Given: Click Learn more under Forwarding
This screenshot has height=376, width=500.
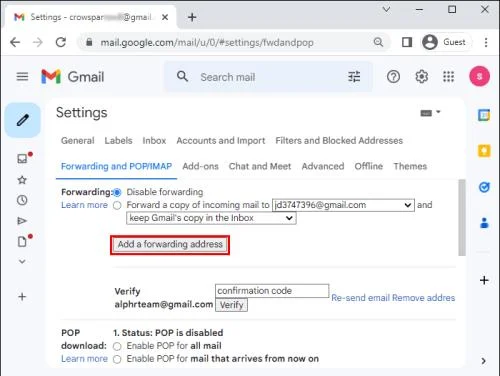Looking at the screenshot, I should [x=84, y=205].
